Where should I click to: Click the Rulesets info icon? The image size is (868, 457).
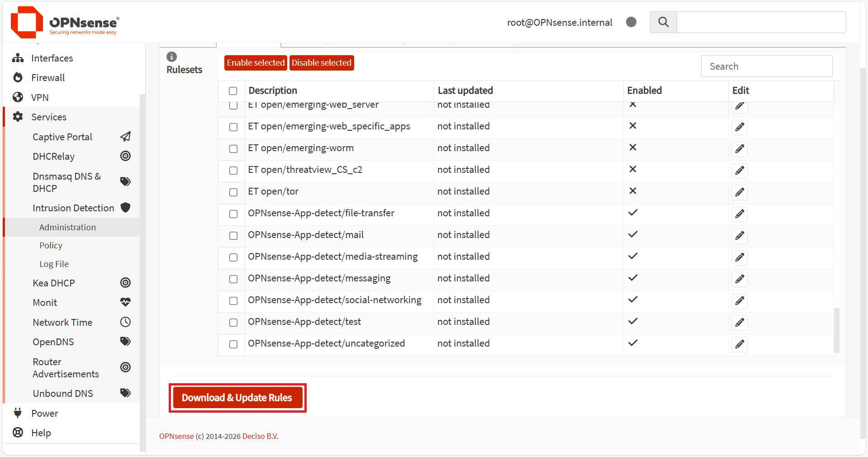coord(171,57)
